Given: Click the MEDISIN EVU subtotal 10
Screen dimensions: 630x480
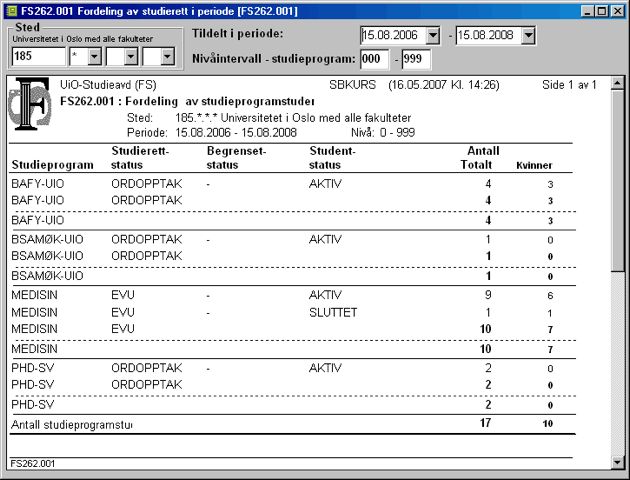Looking at the screenshot, I should pyautogui.click(x=485, y=329).
